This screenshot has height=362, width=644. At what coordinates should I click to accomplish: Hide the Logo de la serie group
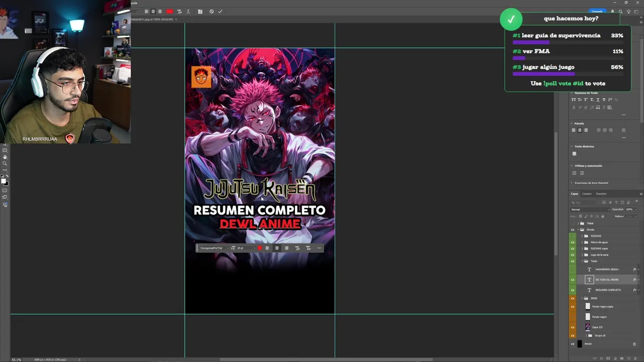click(572, 254)
